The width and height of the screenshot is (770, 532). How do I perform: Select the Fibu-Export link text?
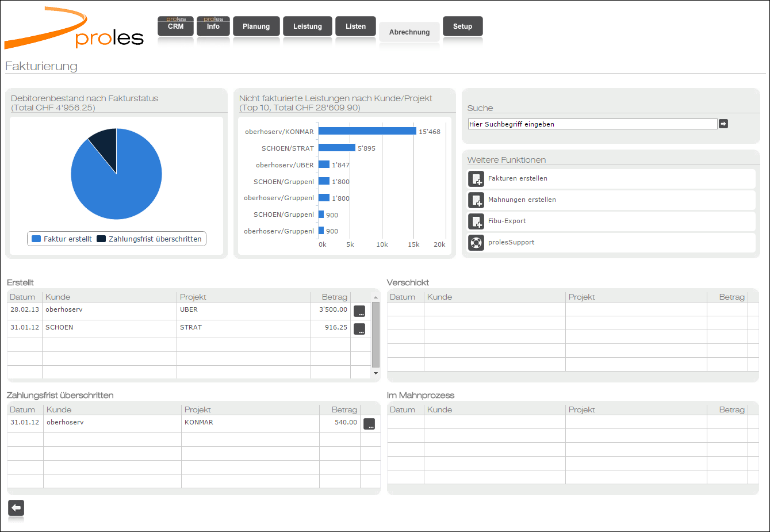[507, 221]
